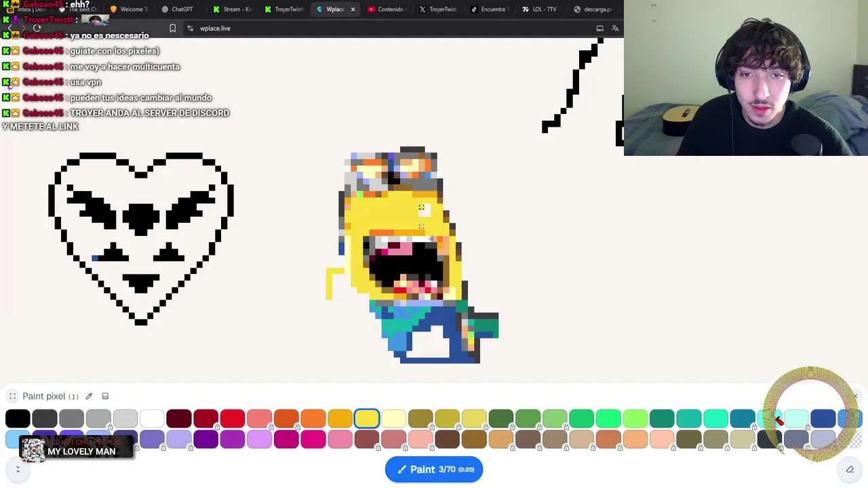Image resolution: width=868 pixels, height=488 pixels.
Task: Close the paint panel with the X
Action: tap(855, 396)
